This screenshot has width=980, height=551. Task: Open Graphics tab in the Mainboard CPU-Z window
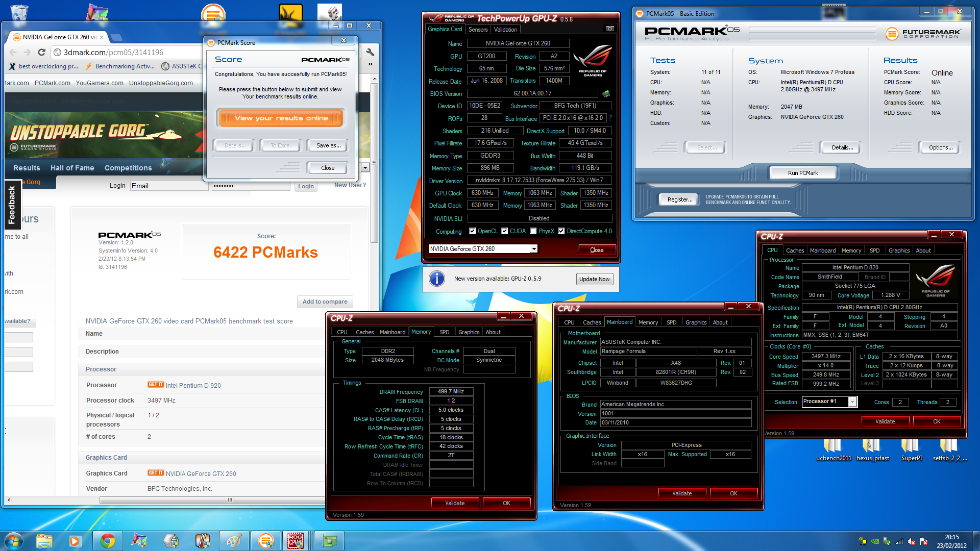[x=696, y=322]
